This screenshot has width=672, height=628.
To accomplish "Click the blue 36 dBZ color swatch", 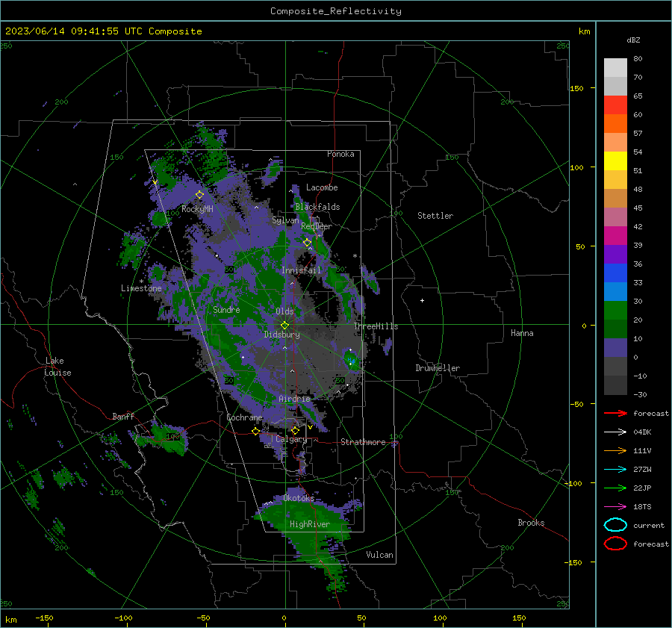I will point(615,273).
